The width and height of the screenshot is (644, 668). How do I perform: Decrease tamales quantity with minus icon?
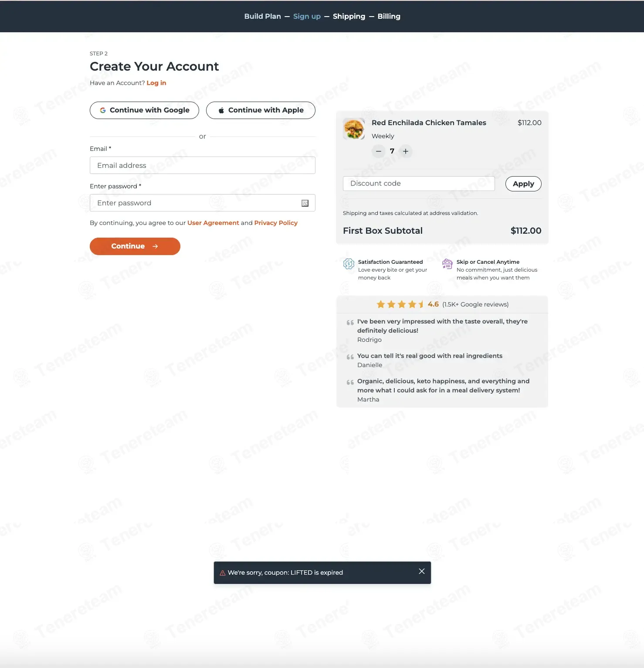point(379,151)
